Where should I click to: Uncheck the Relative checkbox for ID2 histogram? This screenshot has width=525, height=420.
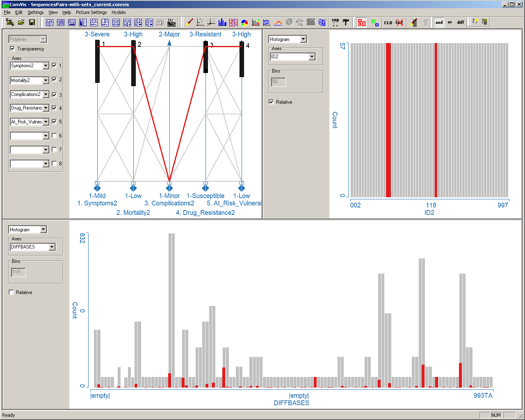(x=272, y=102)
